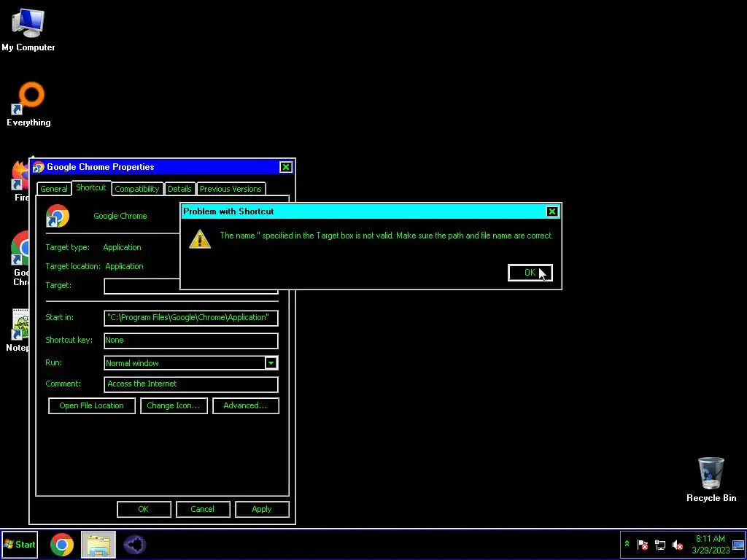Expand the Run window mode dropdown

tap(271, 363)
